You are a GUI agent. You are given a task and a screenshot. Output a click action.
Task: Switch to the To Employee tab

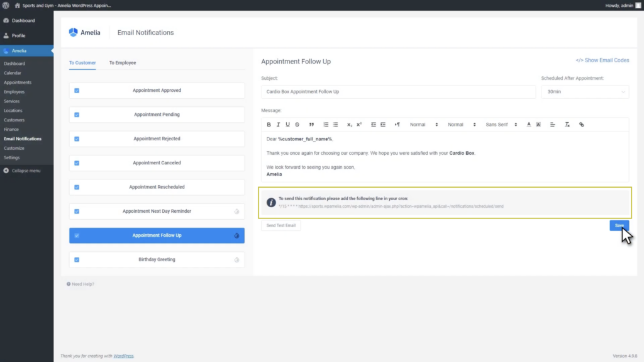tap(123, 63)
